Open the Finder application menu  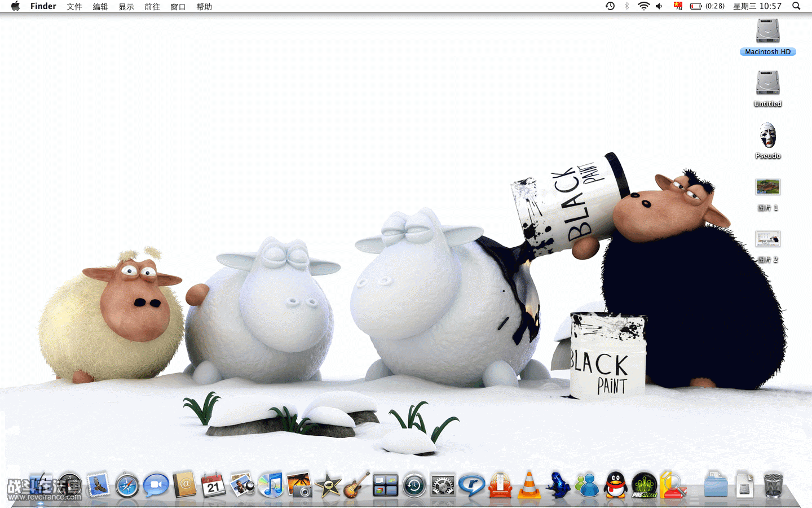point(43,6)
